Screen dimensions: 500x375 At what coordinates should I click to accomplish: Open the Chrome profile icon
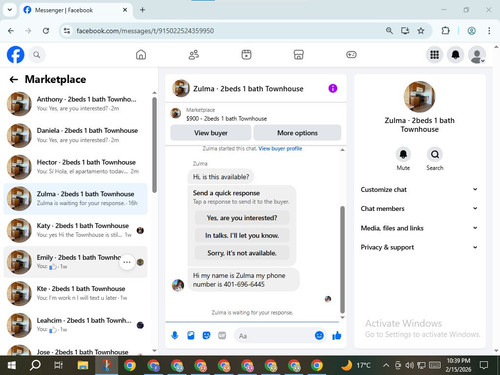pos(471,31)
